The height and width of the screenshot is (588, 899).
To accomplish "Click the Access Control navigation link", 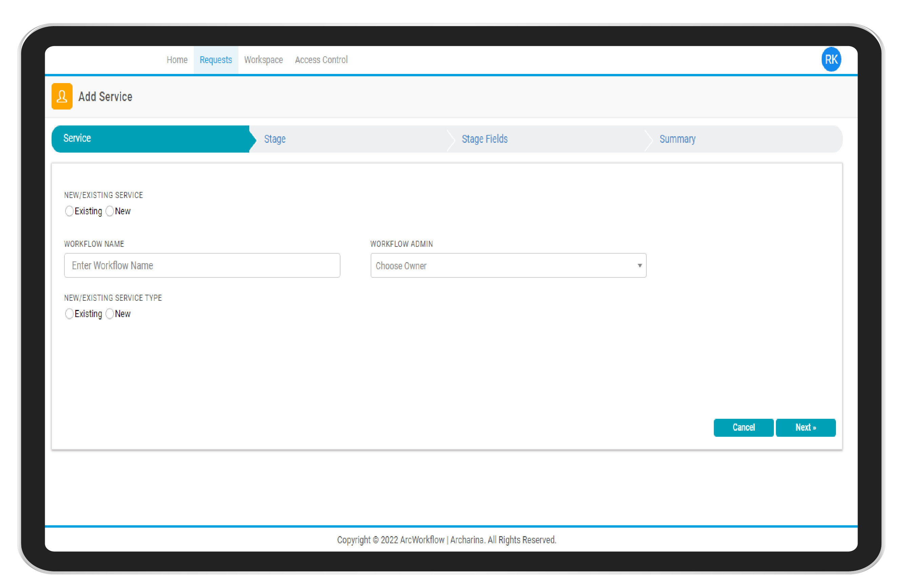I will [x=321, y=60].
